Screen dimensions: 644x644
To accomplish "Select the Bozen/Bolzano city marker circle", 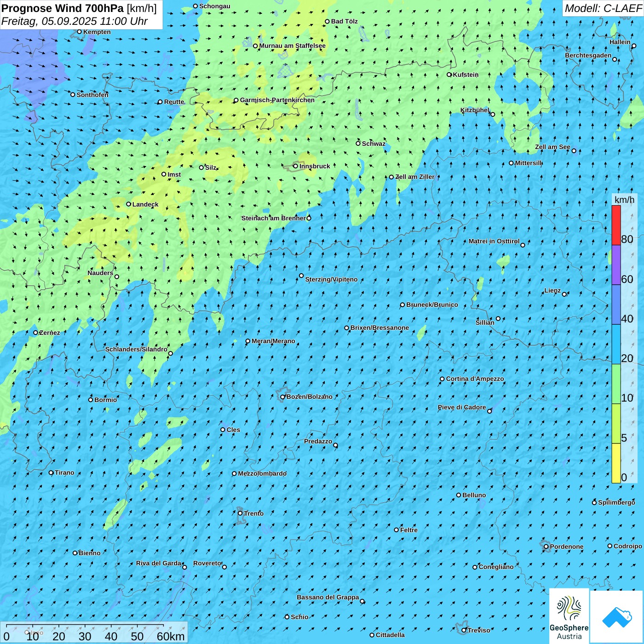I will [x=283, y=397].
